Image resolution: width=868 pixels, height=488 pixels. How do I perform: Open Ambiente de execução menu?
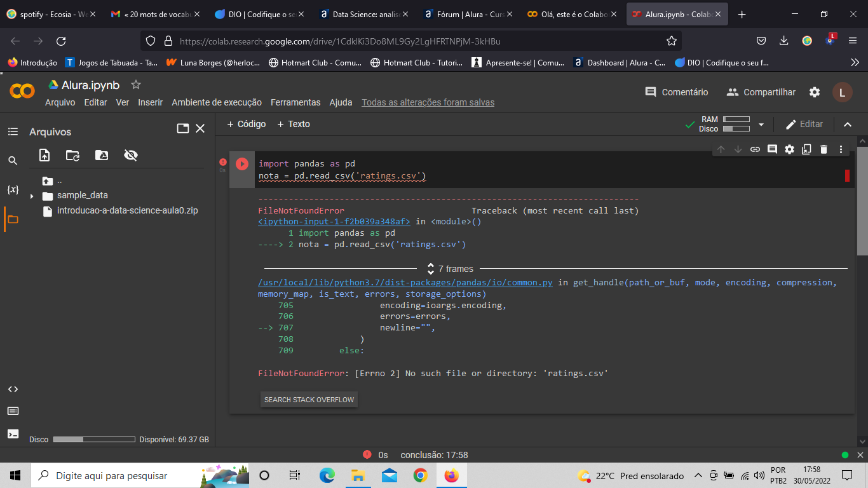point(217,102)
